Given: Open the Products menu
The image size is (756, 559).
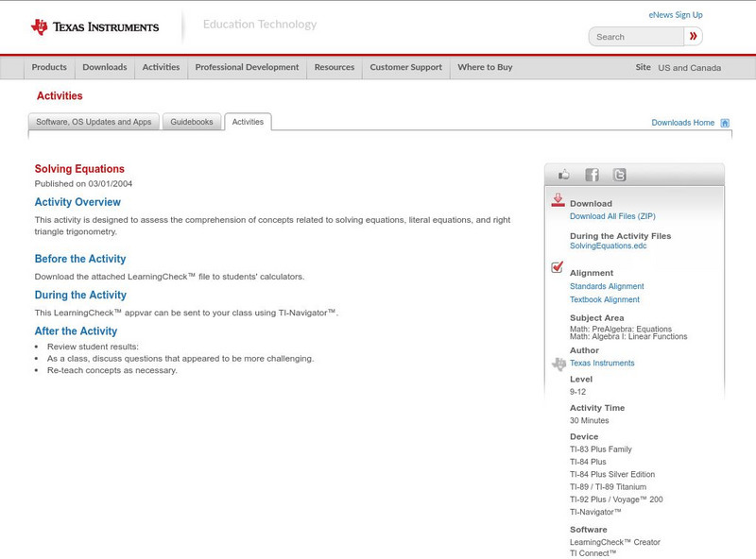Looking at the screenshot, I should pyautogui.click(x=49, y=67).
